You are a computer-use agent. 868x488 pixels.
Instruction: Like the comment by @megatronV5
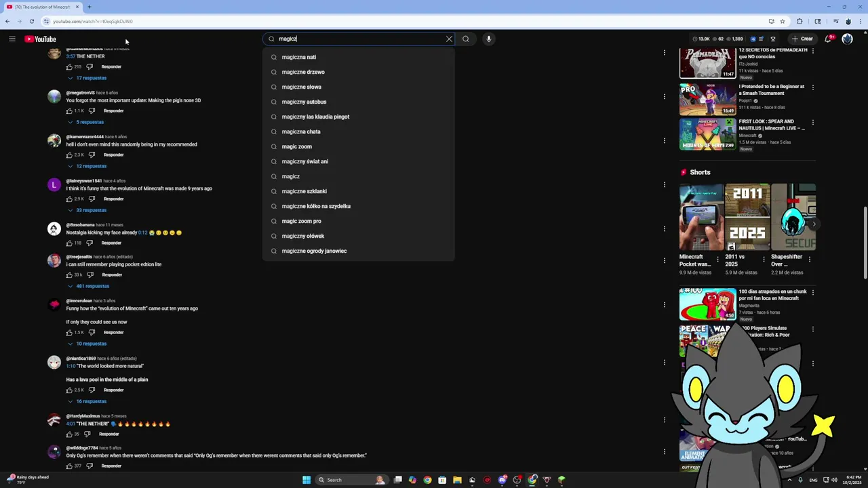[x=69, y=110]
